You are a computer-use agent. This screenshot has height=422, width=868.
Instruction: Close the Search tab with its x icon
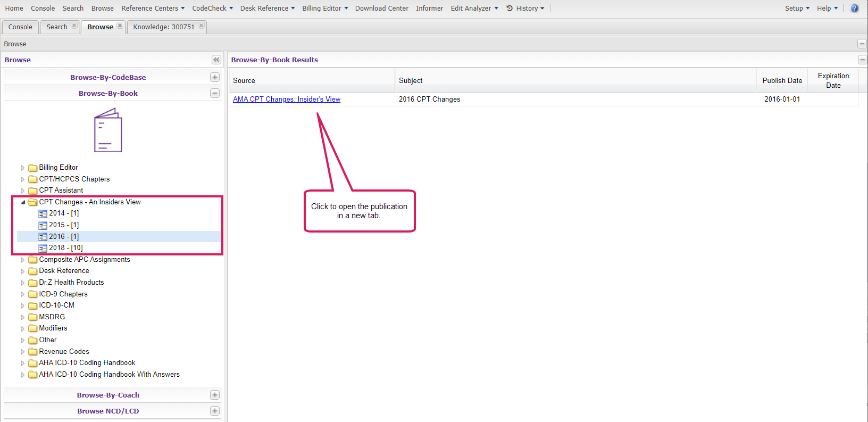point(74,26)
